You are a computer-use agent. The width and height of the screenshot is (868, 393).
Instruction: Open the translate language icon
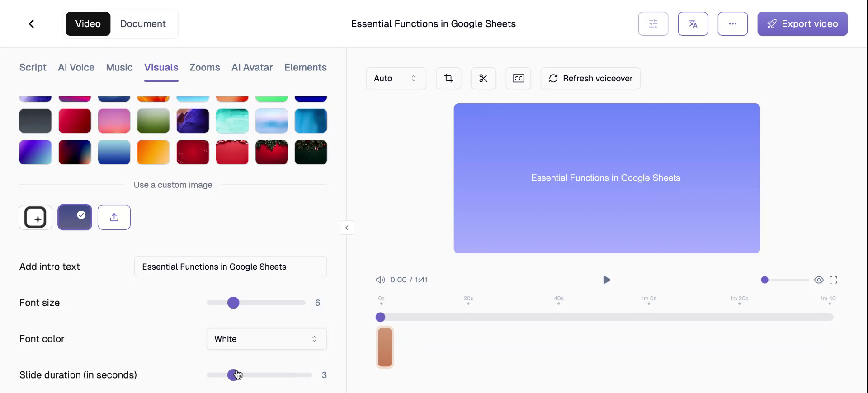tap(693, 24)
